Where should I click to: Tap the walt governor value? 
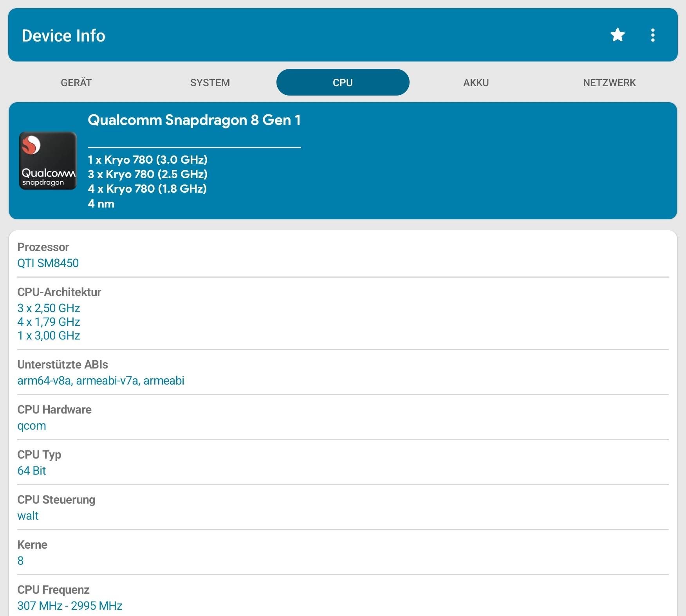coord(28,516)
